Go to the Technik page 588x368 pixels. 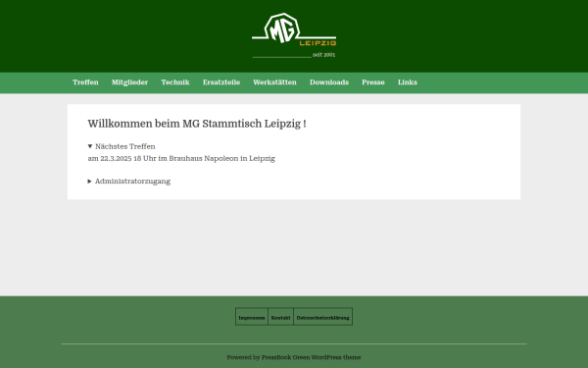[175, 82]
